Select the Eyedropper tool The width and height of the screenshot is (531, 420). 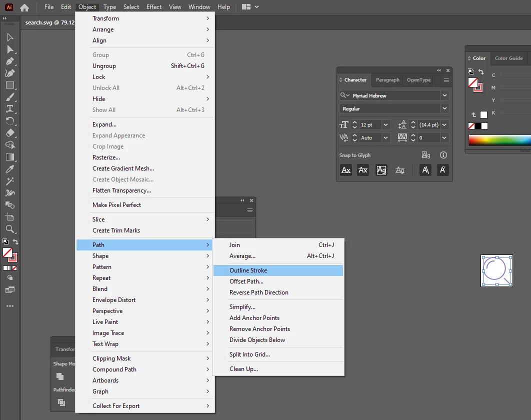10,169
